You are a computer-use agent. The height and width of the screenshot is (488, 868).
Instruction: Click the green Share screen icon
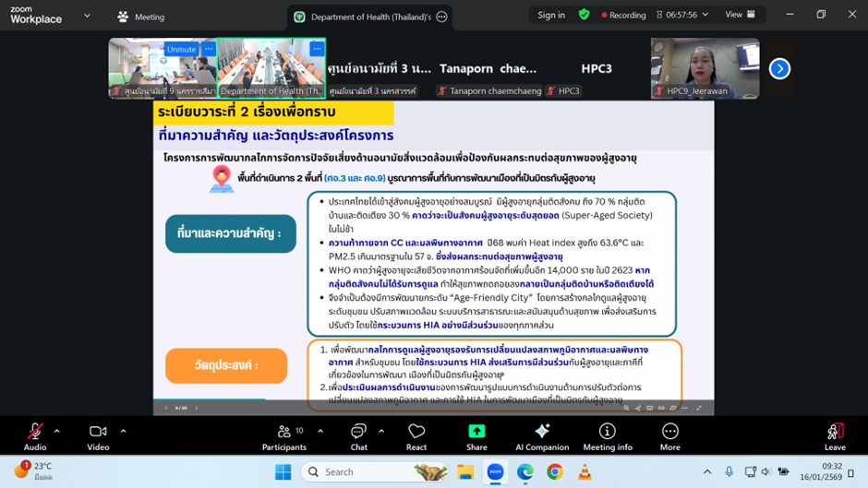(476, 432)
